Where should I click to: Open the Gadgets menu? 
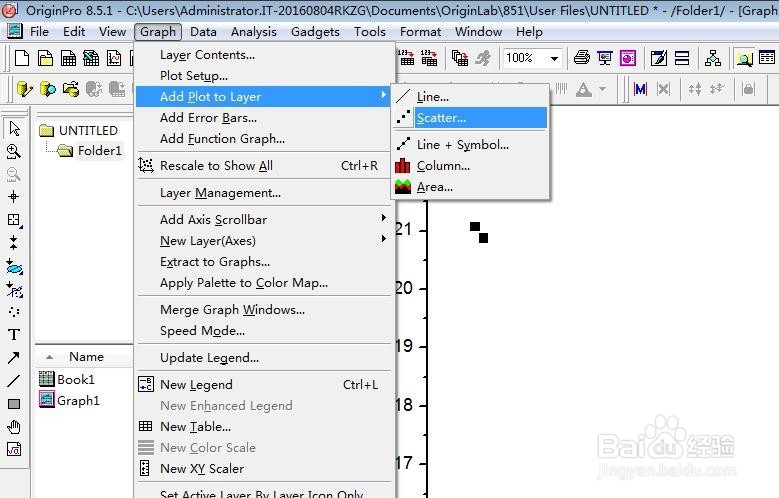[x=315, y=32]
